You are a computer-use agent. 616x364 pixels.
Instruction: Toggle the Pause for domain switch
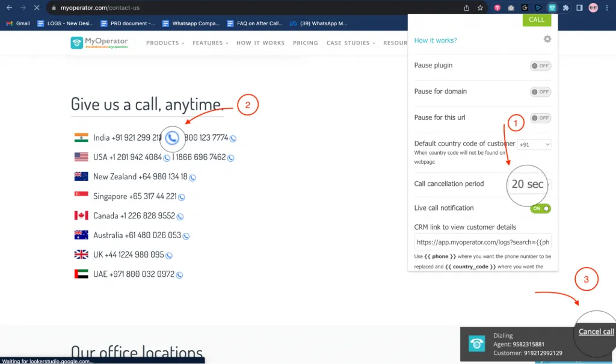[x=540, y=92]
